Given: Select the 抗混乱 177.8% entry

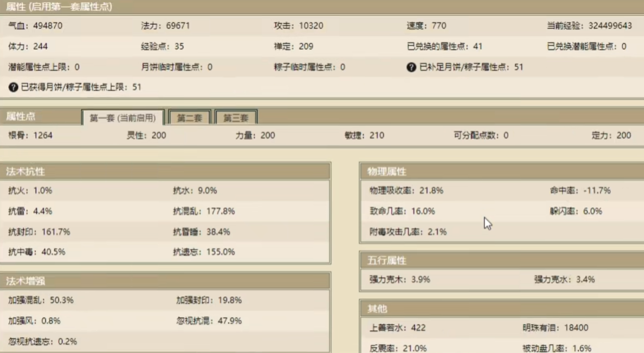Looking at the screenshot, I should [x=204, y=211].
